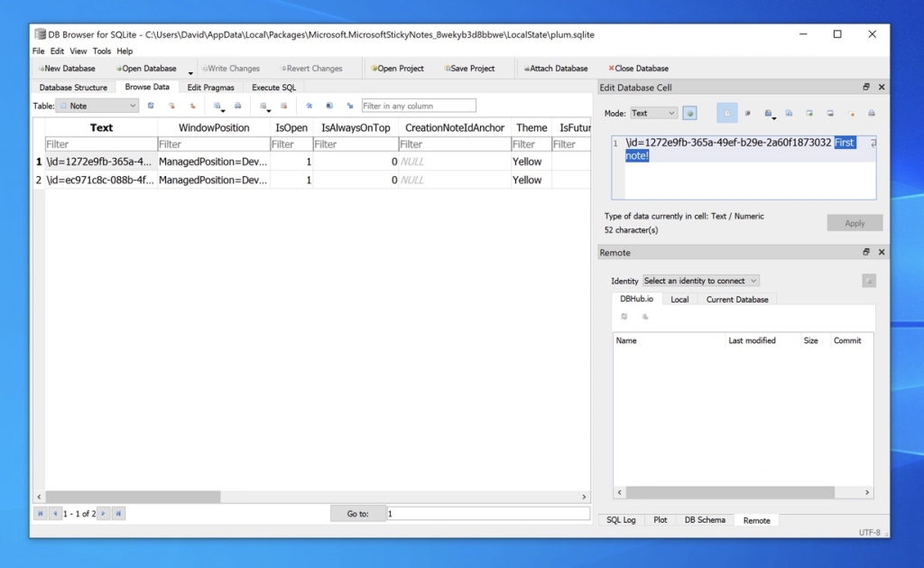
Task: Close the Remote panel
Action: (x=882, y=253)
